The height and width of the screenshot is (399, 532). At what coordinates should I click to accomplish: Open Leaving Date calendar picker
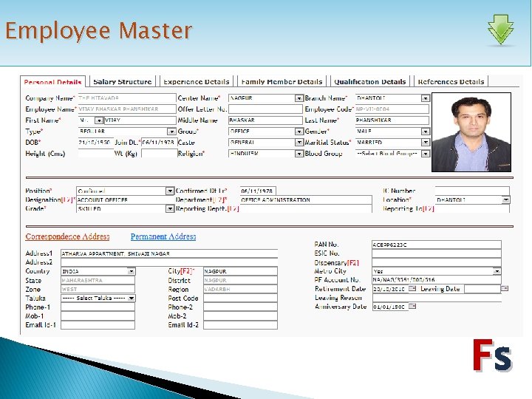(x=505, y=288)
